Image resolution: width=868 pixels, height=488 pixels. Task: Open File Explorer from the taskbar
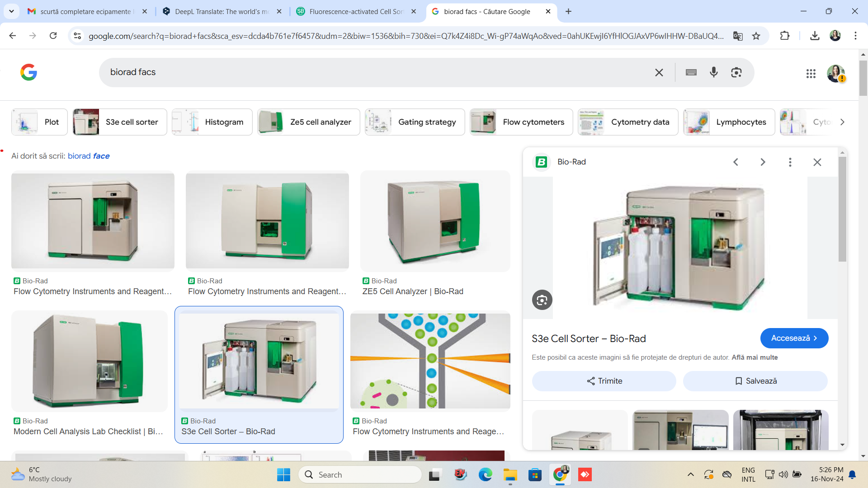click(x=510, y=474)
